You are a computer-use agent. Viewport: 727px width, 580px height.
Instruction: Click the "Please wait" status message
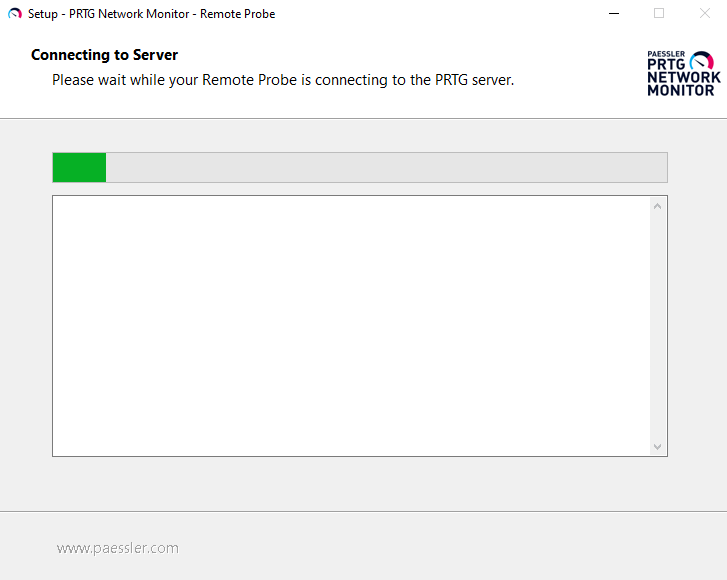[x=283, y=80]
